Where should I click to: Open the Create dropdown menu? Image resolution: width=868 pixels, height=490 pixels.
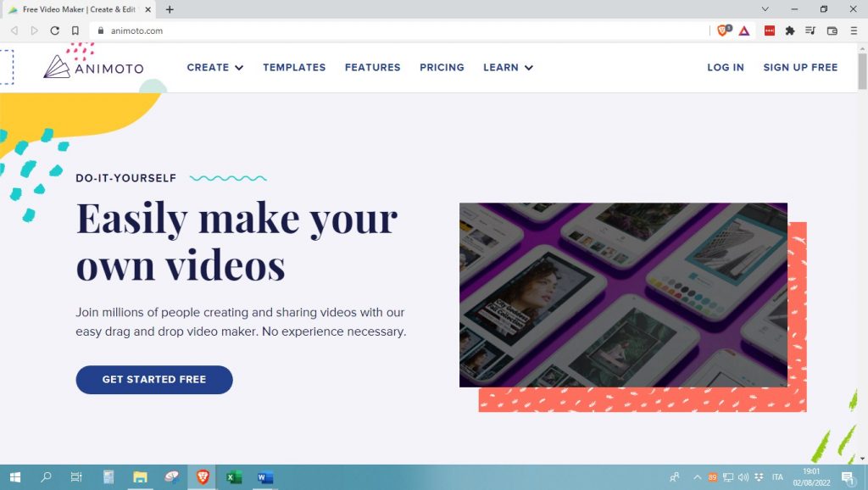click(x=214, y=67)
